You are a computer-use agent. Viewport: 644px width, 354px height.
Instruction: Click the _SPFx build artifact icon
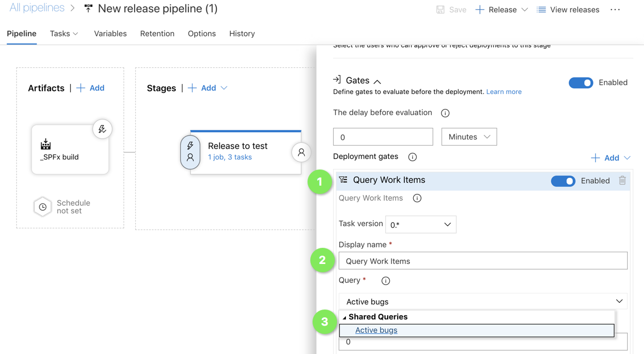pos(46,144)
